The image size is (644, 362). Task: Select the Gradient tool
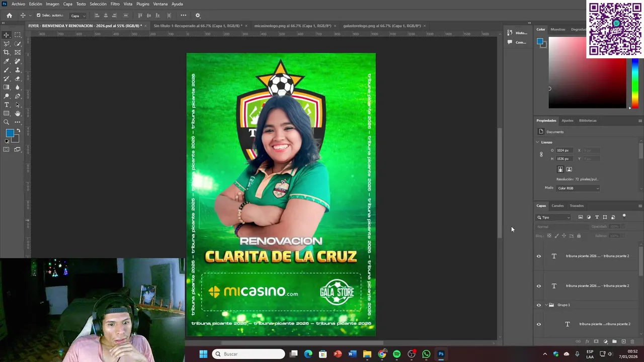click(x=7, y=87)
